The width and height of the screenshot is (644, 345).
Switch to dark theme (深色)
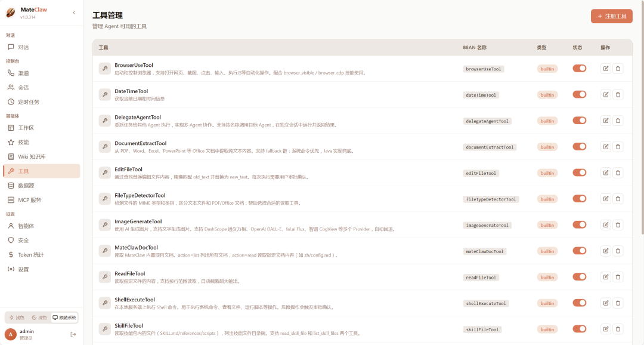click(x=39, y=318)
